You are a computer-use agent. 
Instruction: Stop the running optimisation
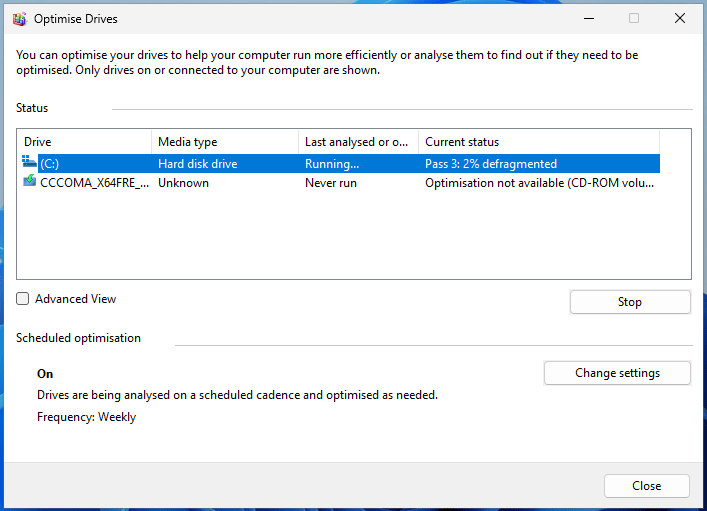tap(630, 302)
